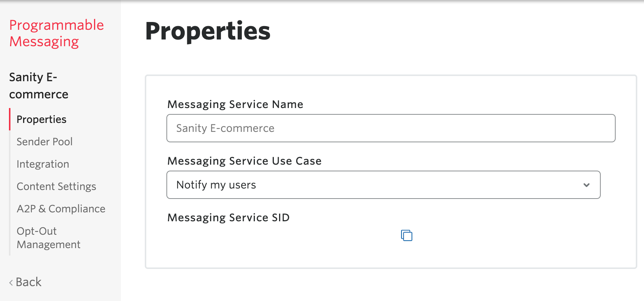Navigate to Content Settings
Viewport: 644px width, 301px height.
tap(56, 186)
